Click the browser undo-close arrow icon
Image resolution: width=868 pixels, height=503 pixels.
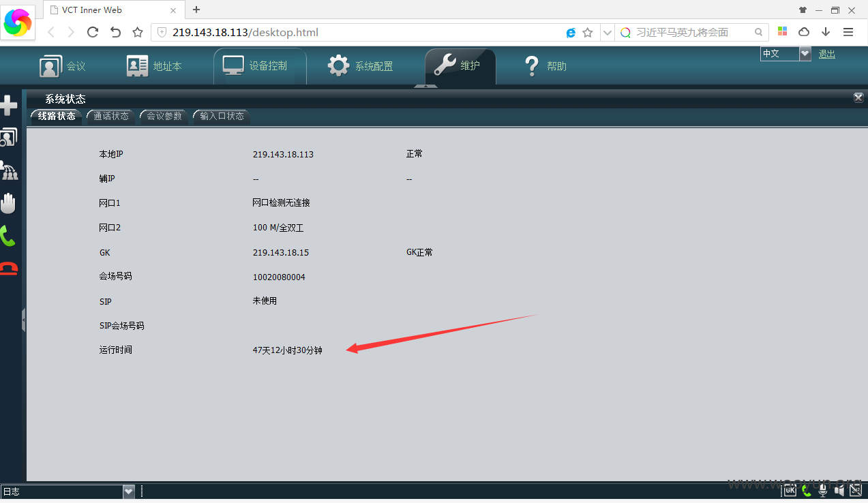tap(115, 32)
